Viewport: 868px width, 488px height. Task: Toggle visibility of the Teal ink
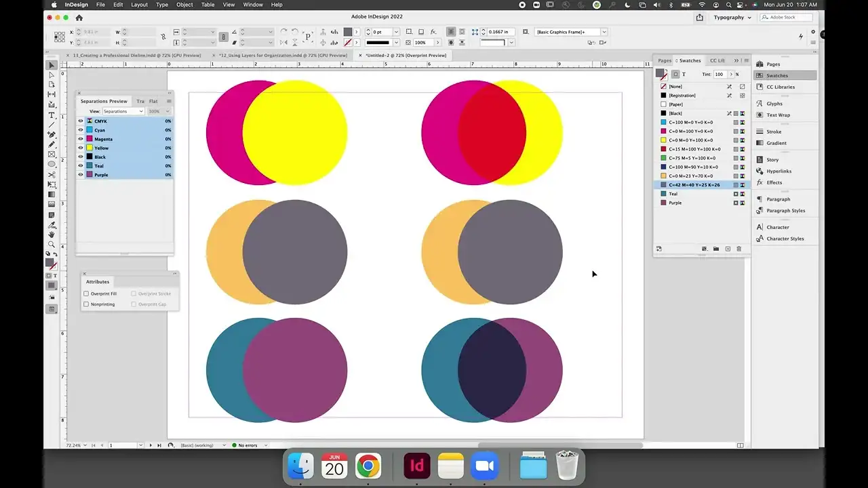81,166
